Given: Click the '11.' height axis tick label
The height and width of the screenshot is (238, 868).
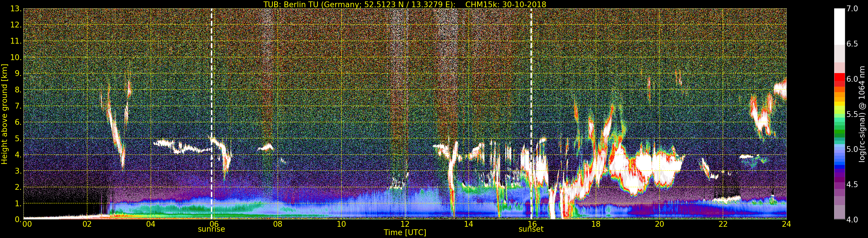Looking at the screenshot, I should [16, 41].
